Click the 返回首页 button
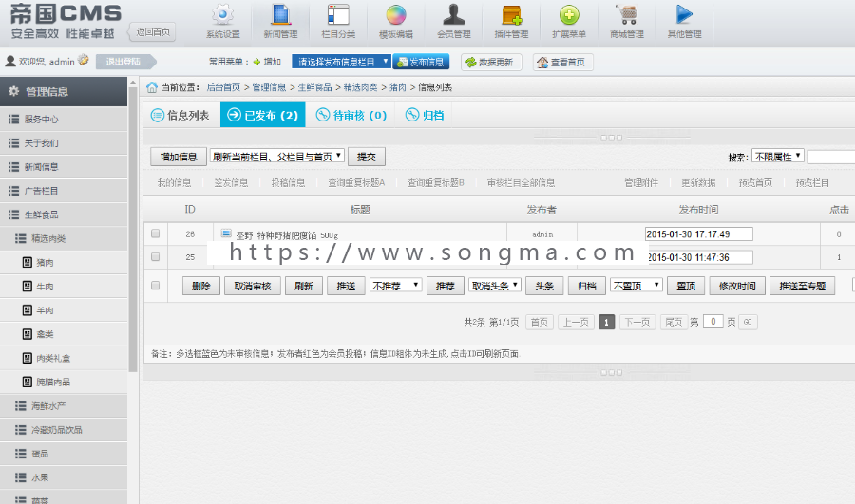Viewport: 855px width, 504px height. click(153, 32)
